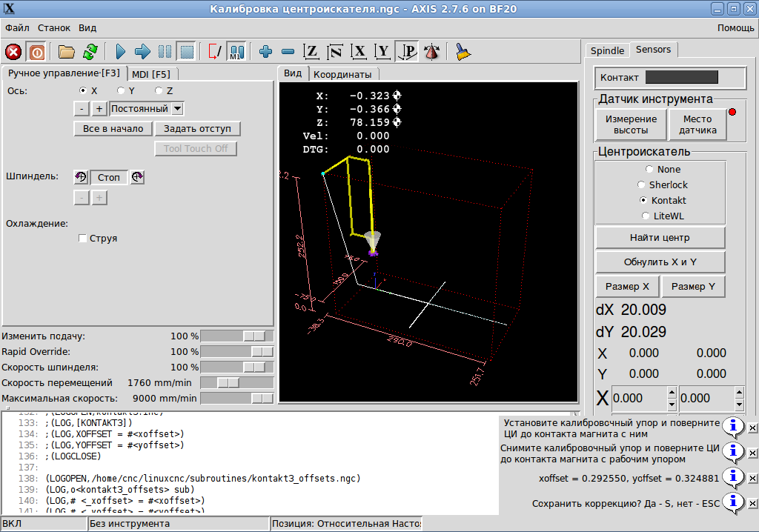The height and width of the screenshot is (532, 759).
Task: Dismiss the xoffset yoffset notification
Action: [x=752, y=478]
